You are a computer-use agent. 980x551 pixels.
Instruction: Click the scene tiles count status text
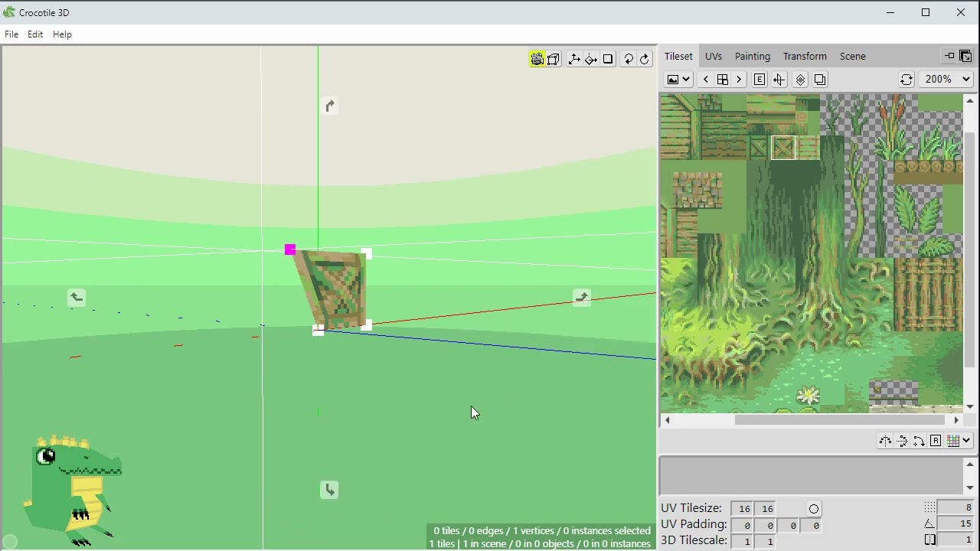coord(540,543)
